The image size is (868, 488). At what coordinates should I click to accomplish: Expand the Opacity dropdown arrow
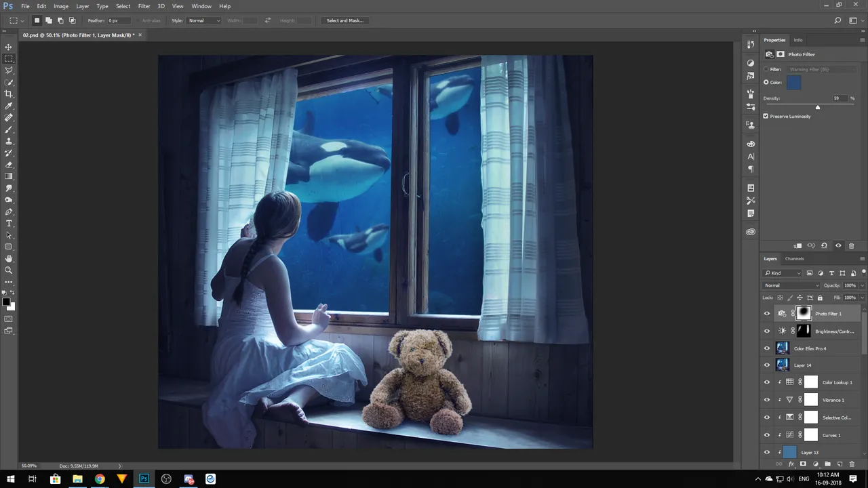pyautogui.click(x=862, y=285)
